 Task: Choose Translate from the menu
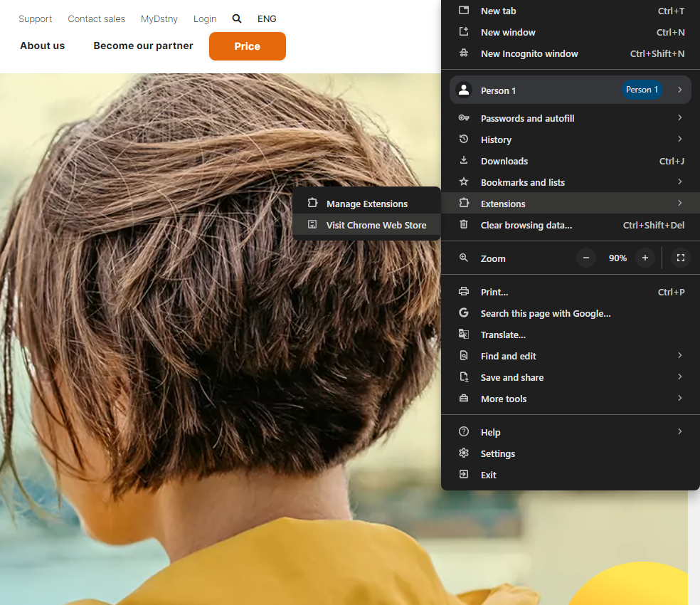point(571,335)
